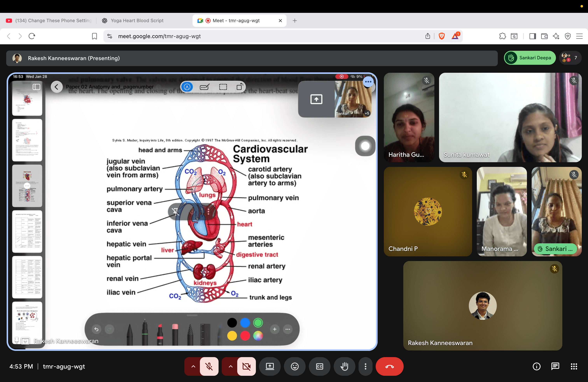Click Sankari Deepa raised hand pill
The width and height of the screenshot is (588, 382).
[530, 58]
